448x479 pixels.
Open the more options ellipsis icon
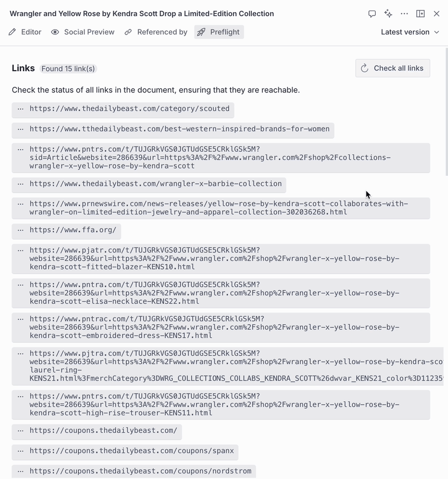404,14
